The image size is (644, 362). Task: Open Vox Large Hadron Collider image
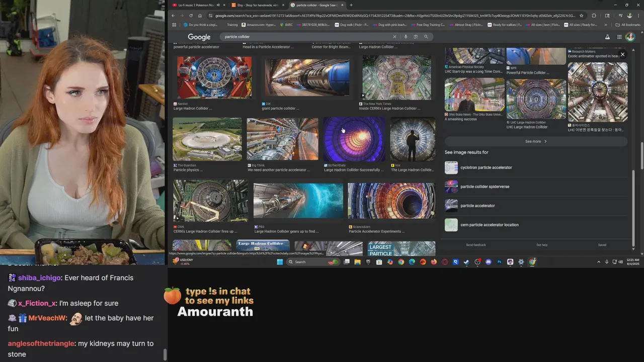(413, 139)
